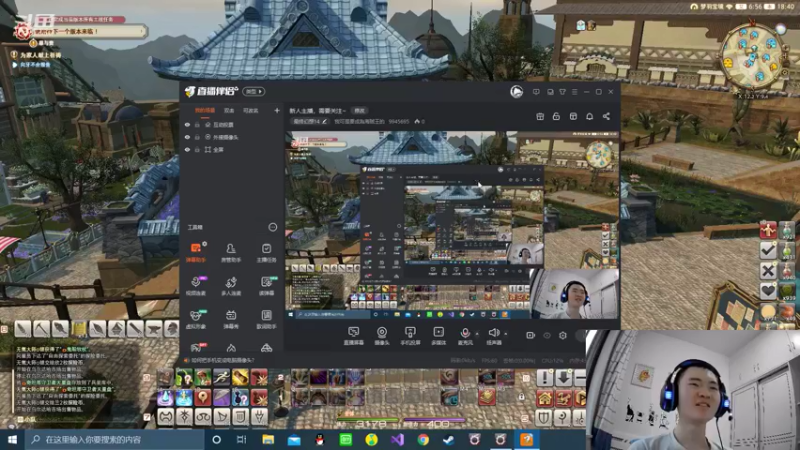Open the 弹幕秀 tool icon
800x450 pixels.
pyautogui.click(x=231, y=319)
